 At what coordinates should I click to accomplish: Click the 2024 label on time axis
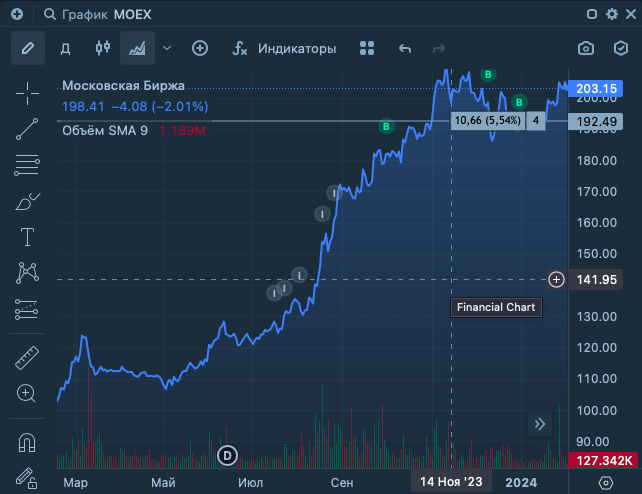[521, 483]
